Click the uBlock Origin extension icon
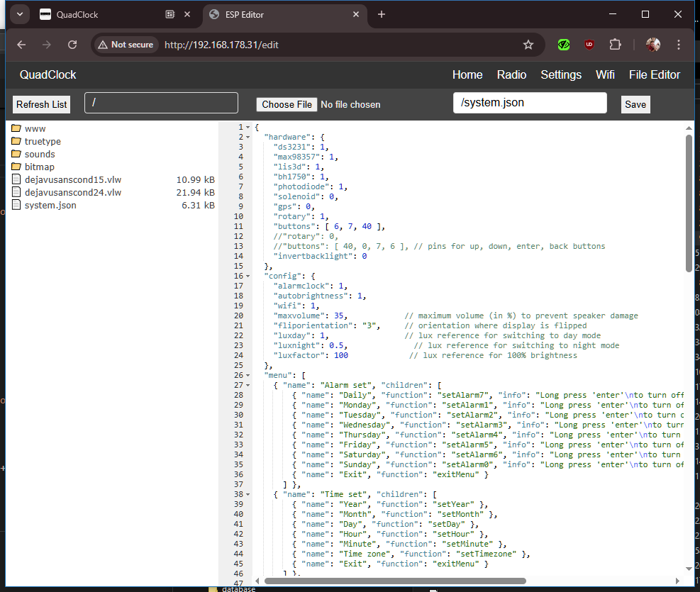The height and width of the screenshot is (592, 700). pyautogui.click(x=589, y=44)
